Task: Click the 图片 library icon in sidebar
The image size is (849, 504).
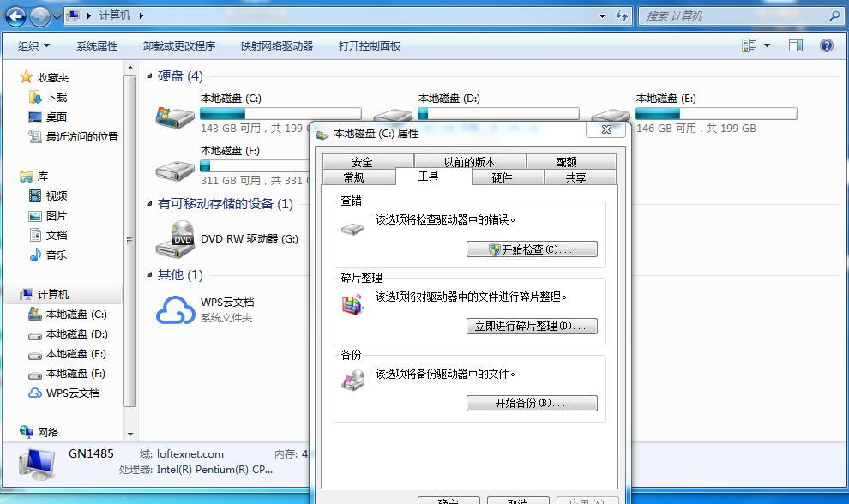Action: click(34, 215)
